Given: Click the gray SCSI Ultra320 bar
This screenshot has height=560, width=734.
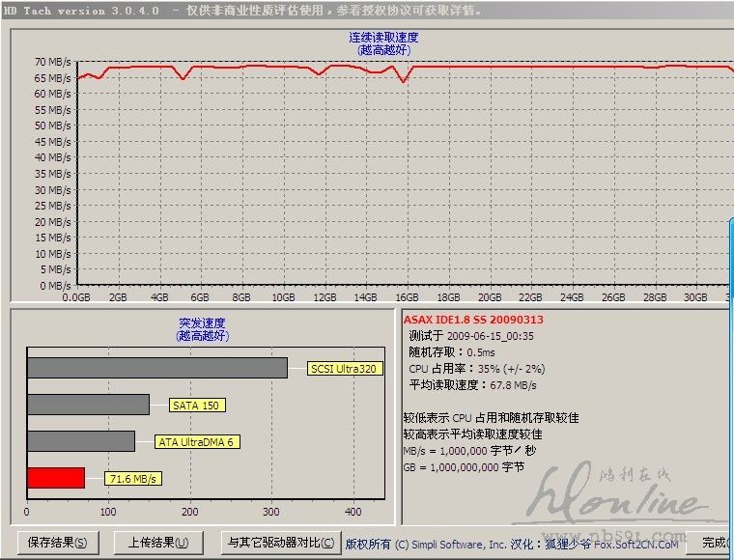Looking at the screenshot, I should pyautogui.click(x=156, y=368).
